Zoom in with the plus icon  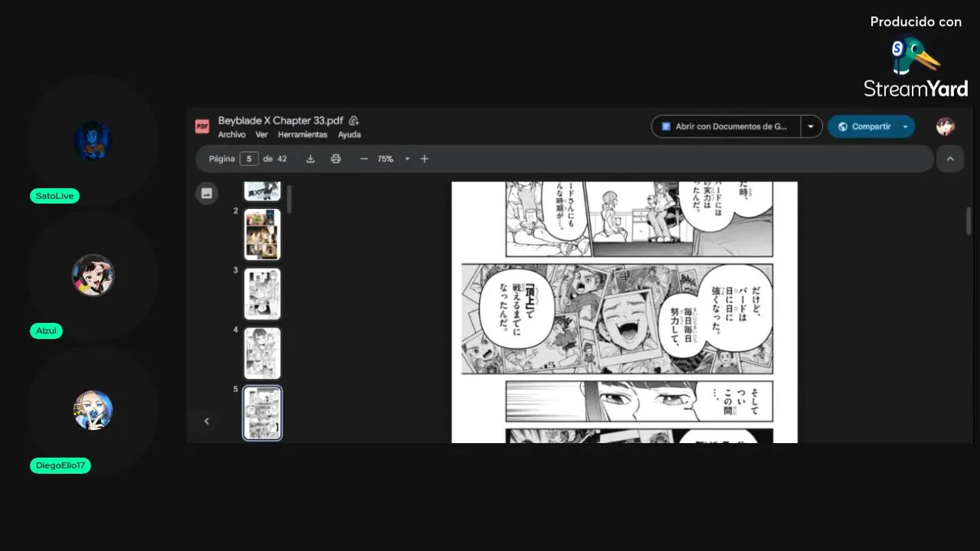pyautogui.click(x=424, y=158)
